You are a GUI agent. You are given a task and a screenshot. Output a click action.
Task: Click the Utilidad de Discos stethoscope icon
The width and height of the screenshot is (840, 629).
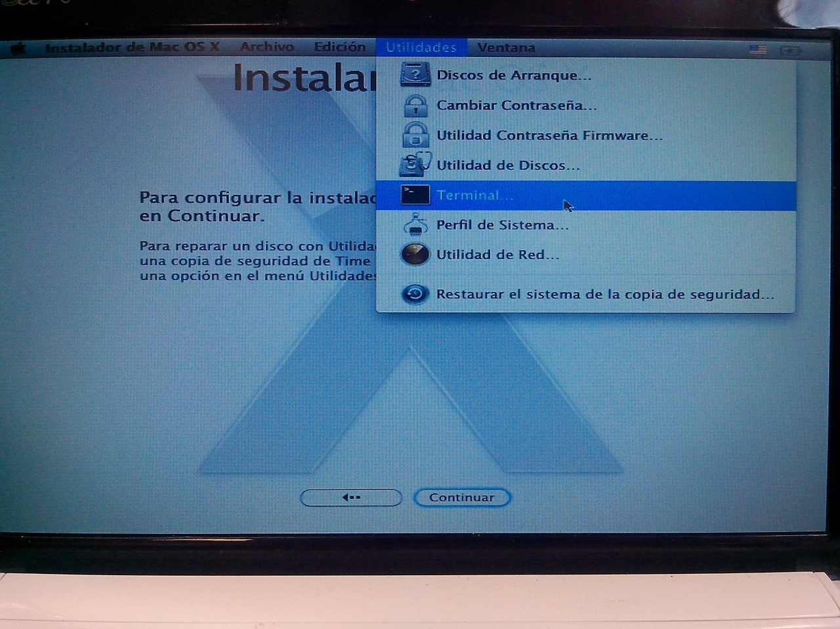click(x=415, y=164)
